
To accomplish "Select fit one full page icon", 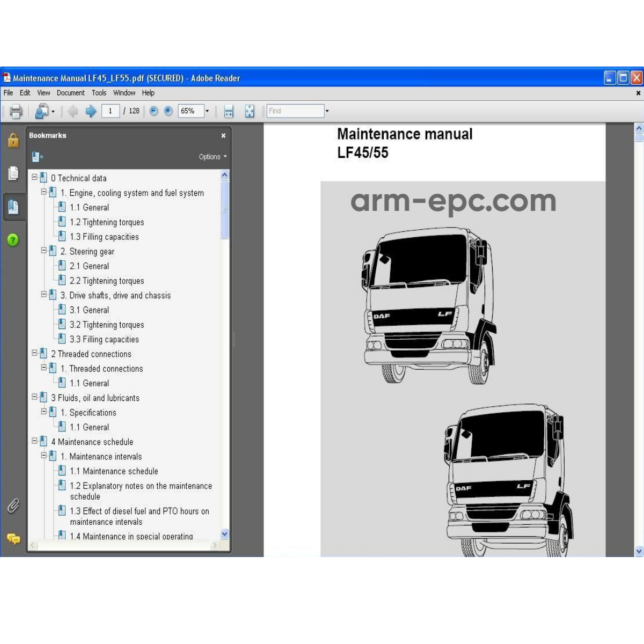I will 250,111.
